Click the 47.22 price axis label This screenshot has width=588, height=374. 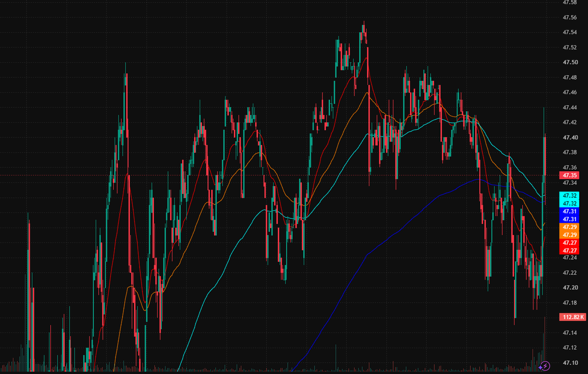(x=569, y=273)
